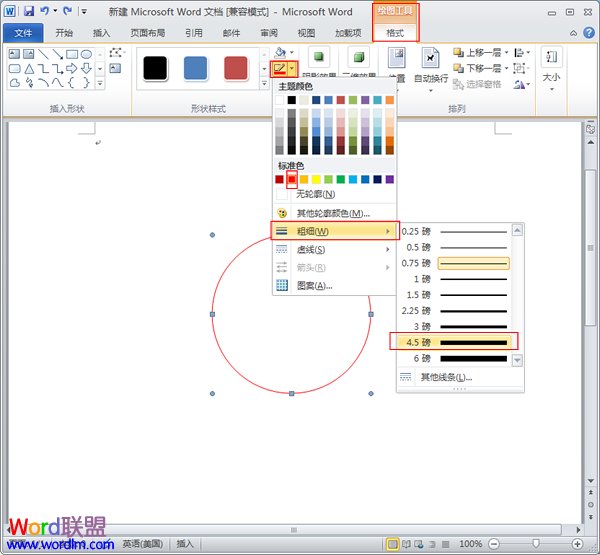Select the black shape style preset
This screenshot has width=600, height=555.
(155, 68)
